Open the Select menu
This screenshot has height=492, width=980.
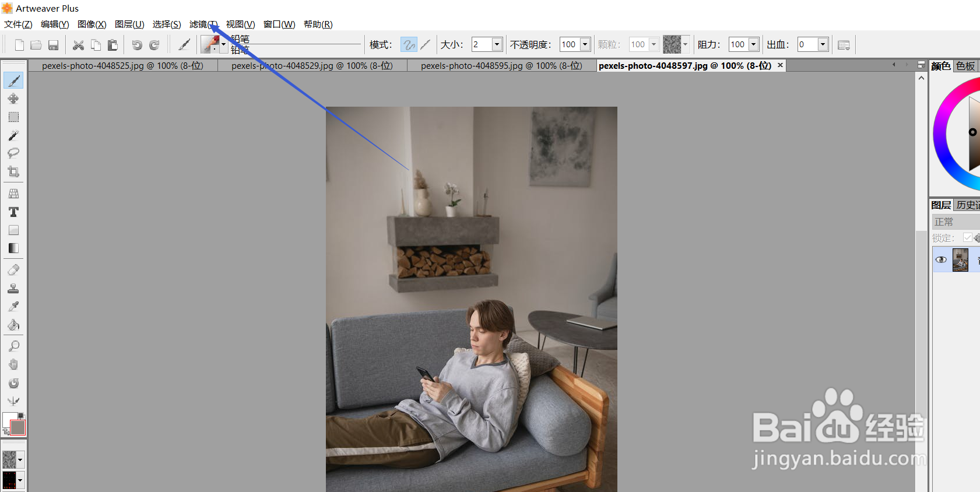[167, 24]
